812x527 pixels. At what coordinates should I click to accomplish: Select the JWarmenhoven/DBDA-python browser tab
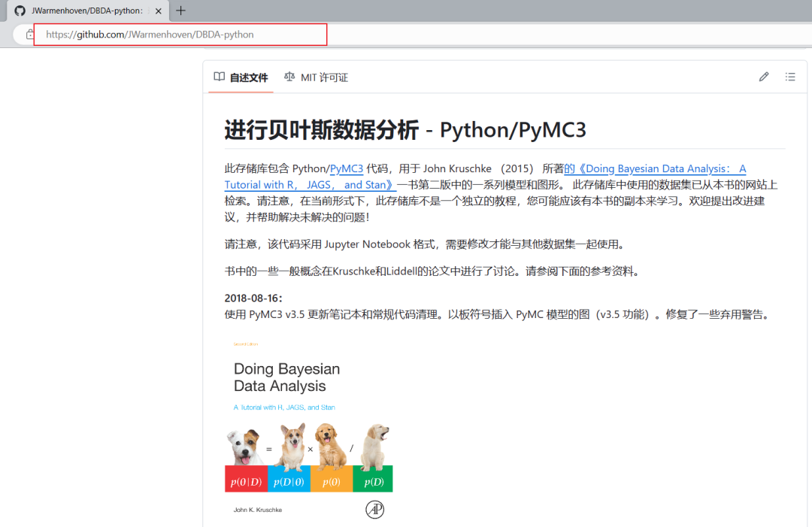(x=88, y=11)
